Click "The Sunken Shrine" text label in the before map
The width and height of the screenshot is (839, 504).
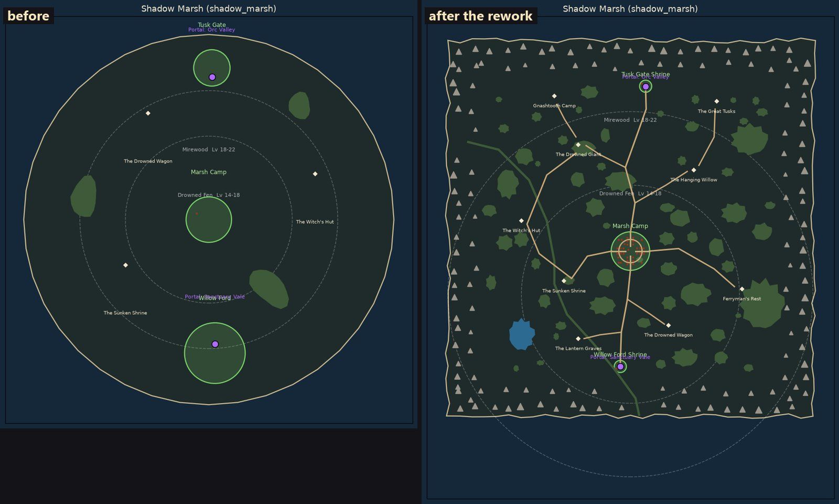[x=125, y=313]
